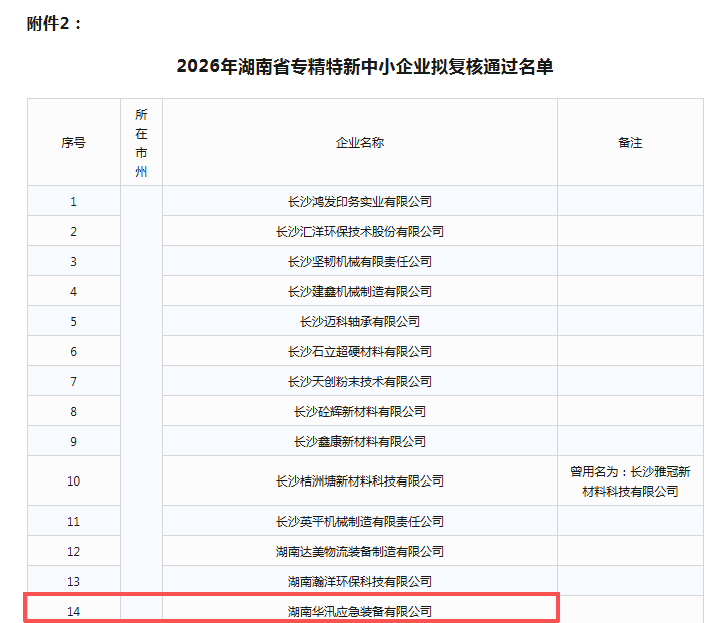Select company 长沙汇洋环保技术股份有限公司
This screenshot has height=623, width=707.
(360, 231)
